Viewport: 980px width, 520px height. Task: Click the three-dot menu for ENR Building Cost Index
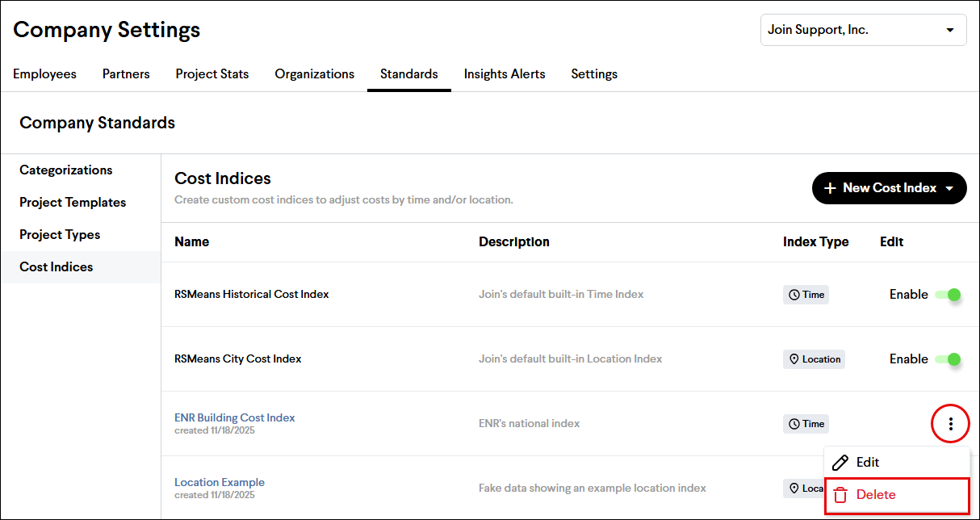click(x=950, y=424)
